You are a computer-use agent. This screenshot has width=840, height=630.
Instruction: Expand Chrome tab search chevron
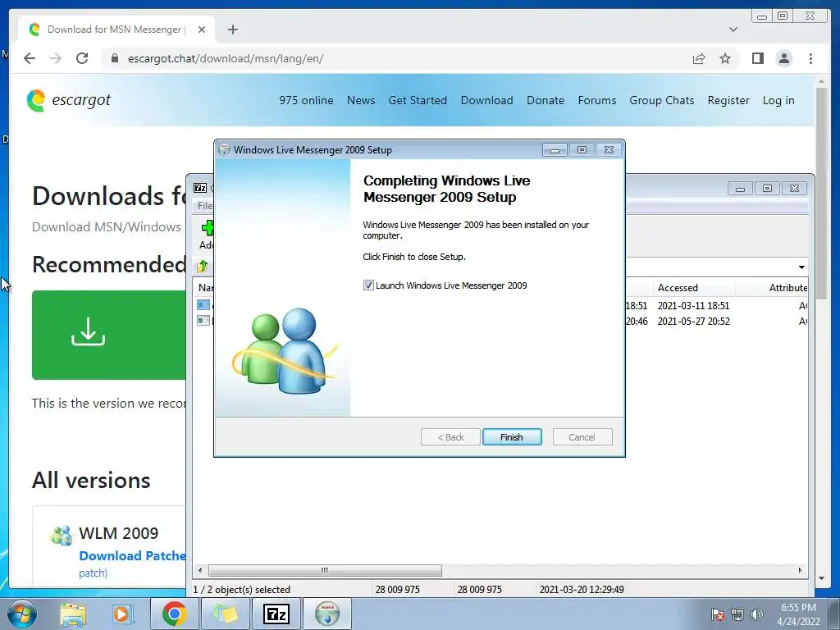733,30
